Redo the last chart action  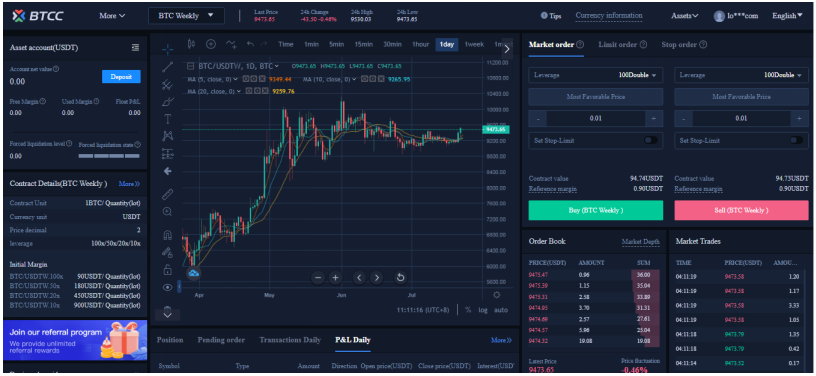(264, 44)
